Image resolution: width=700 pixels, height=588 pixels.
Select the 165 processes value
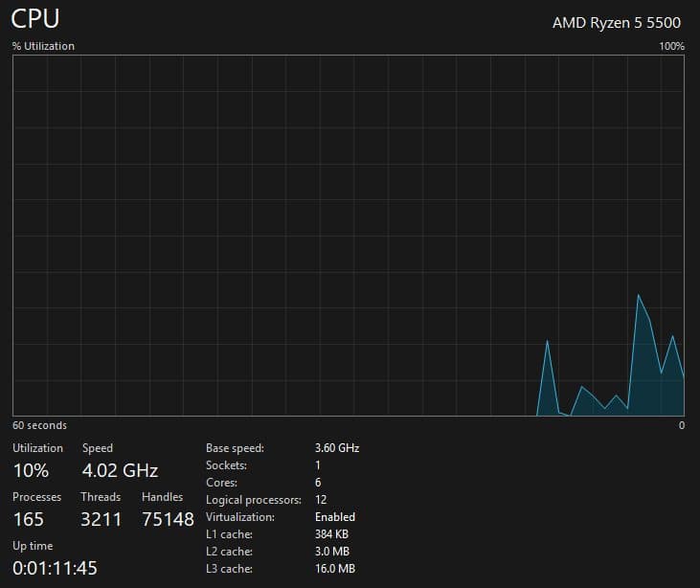29,519
